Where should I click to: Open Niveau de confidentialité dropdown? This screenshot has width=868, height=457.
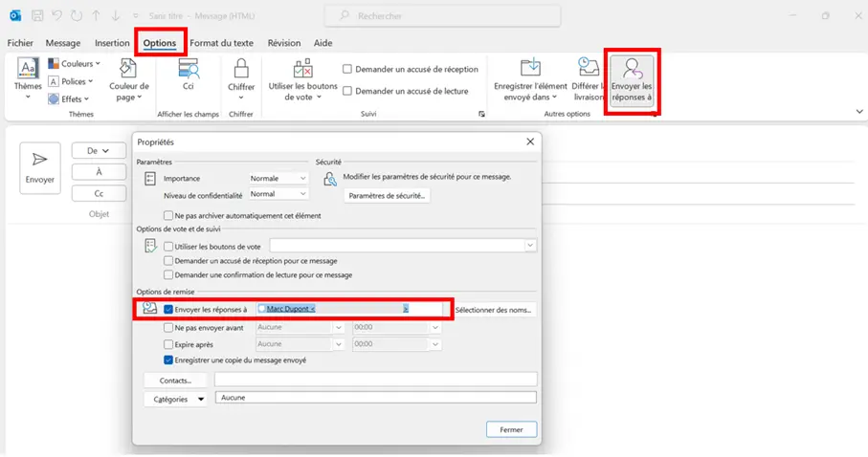point(278,194)
